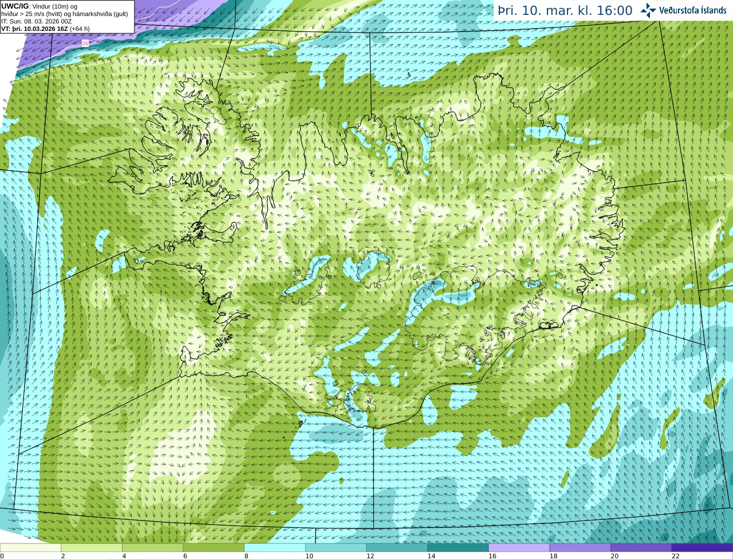Click the '25' gust contour label

tap(85, 43)
